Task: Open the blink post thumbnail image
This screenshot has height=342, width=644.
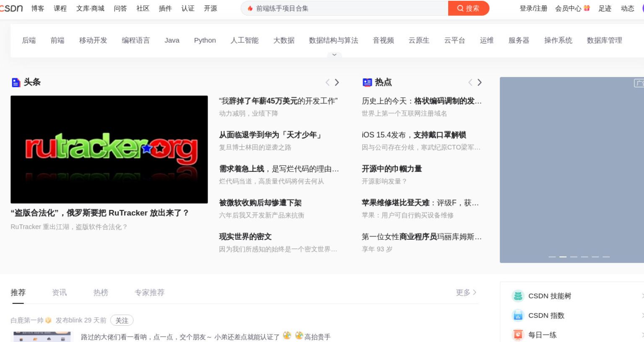Action: pyautogui.click(x=42, y=337)
